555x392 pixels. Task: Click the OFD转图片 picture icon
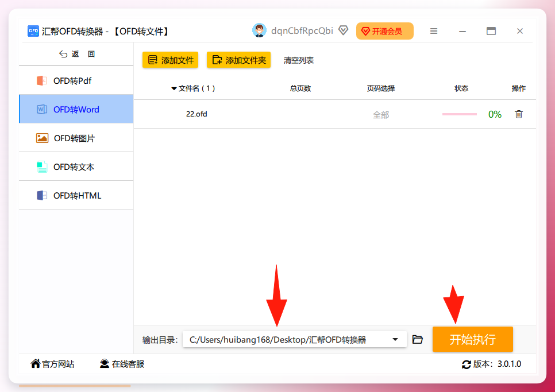coord(42,138)
